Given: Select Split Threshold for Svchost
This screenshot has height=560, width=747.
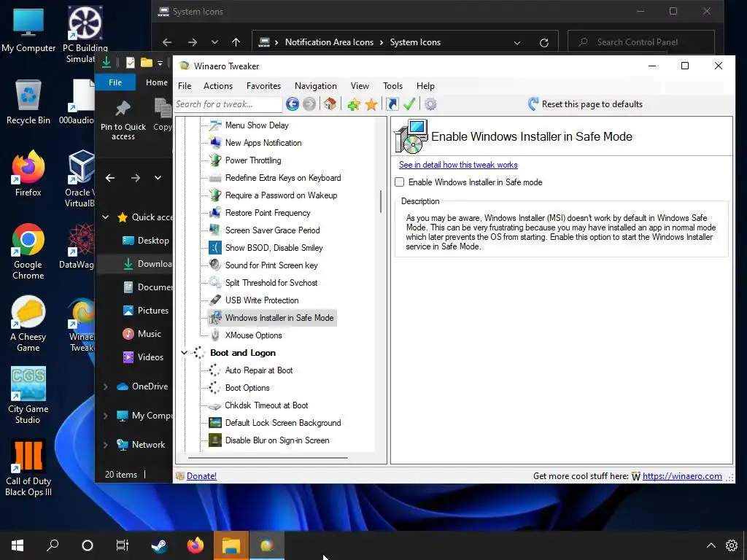Looking at the screenshot, I should (271, 283).
